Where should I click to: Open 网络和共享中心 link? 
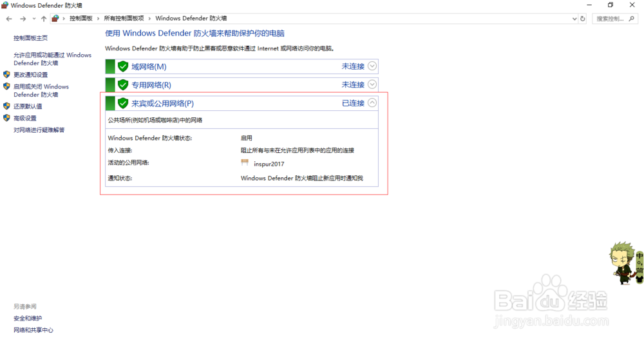point(33,330)
